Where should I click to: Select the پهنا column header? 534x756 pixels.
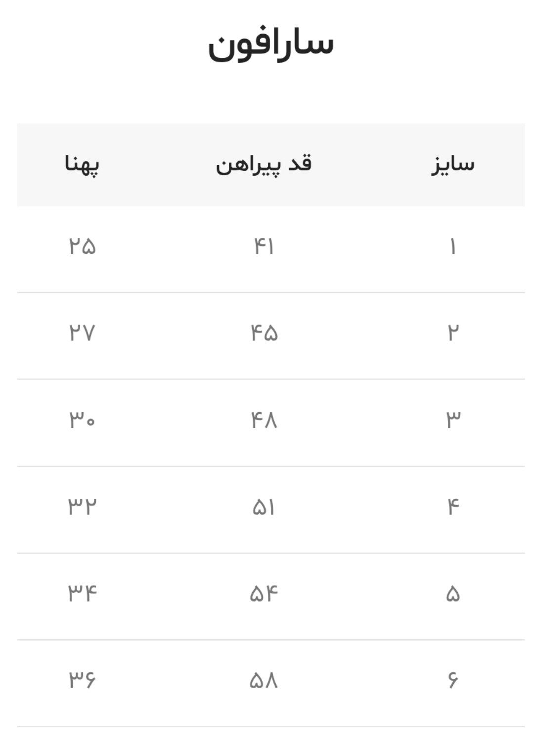click(82, 164)
